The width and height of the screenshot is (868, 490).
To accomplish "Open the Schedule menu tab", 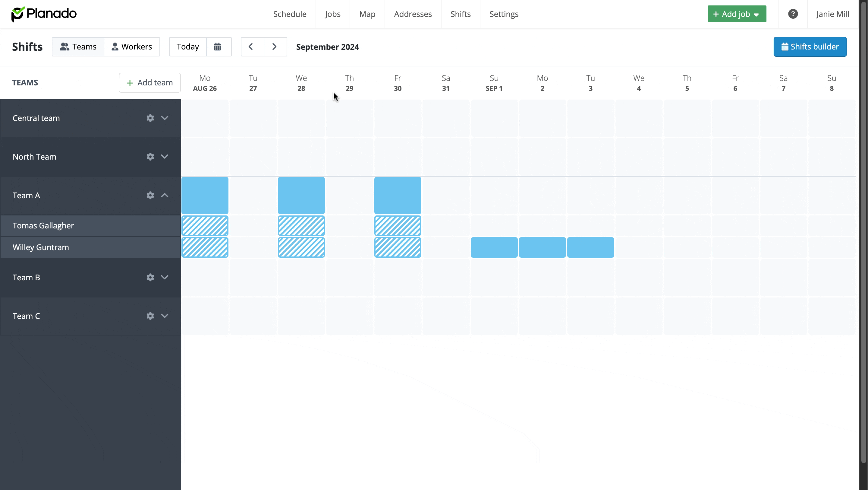I will click(x=290, y=14).
